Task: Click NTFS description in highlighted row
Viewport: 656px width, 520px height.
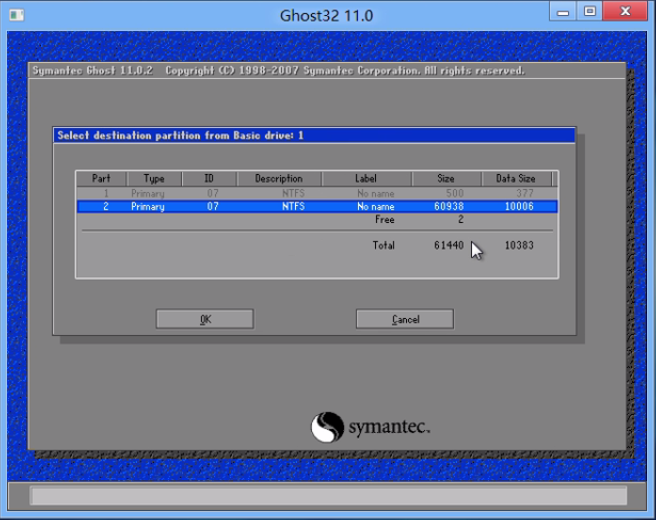Action: [x=293, y=206]
